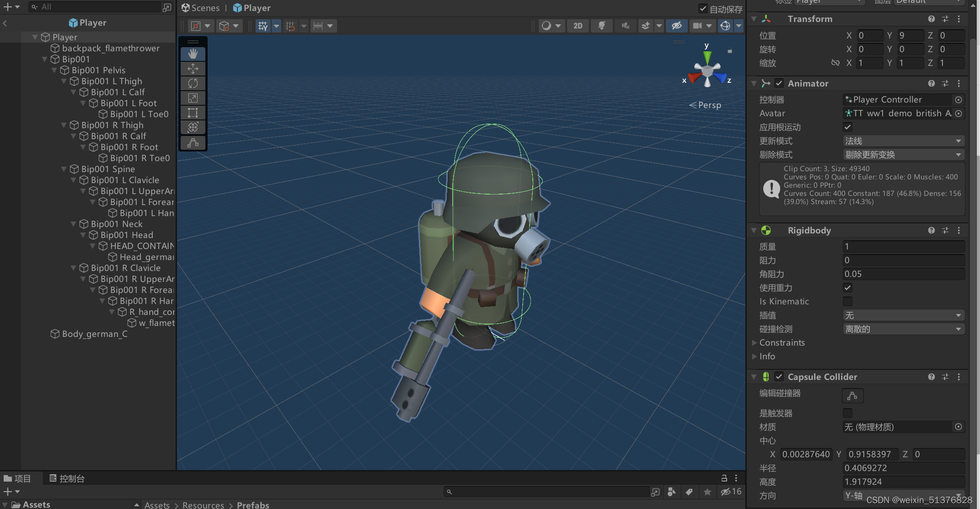Click the hierarchy search field

tap(95, 7)
